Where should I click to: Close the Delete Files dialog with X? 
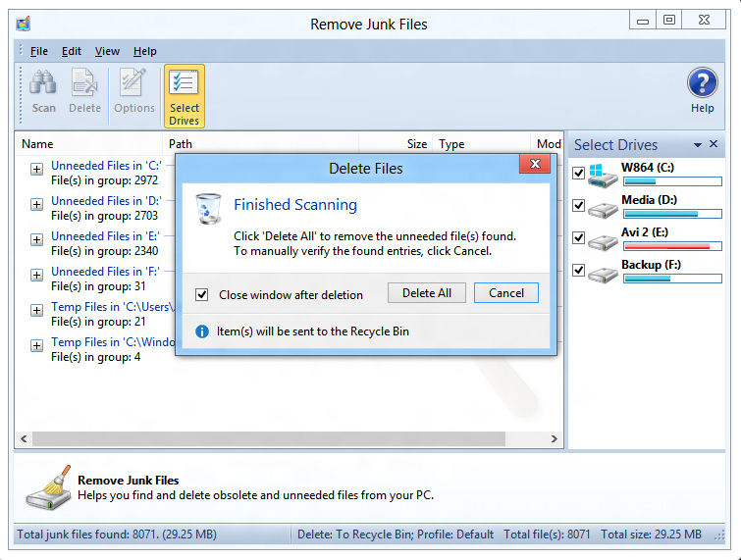535,164
